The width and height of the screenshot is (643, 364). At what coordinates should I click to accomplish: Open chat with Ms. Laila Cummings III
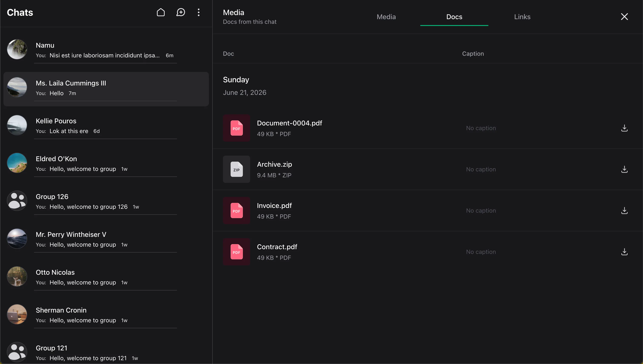(x=106, y=89)
